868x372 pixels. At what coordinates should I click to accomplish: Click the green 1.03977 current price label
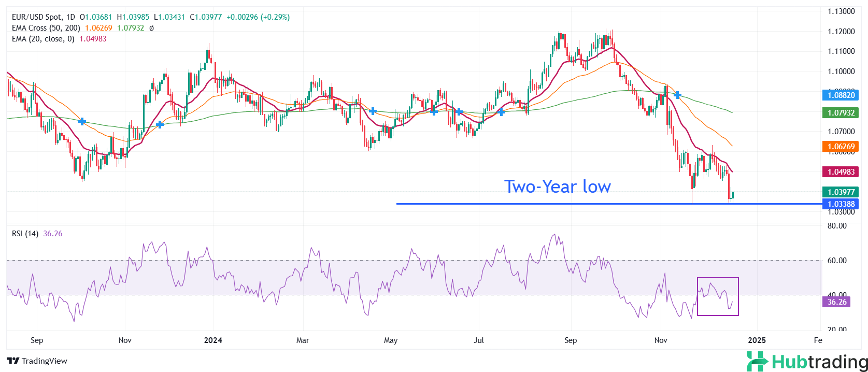point(840,192)
